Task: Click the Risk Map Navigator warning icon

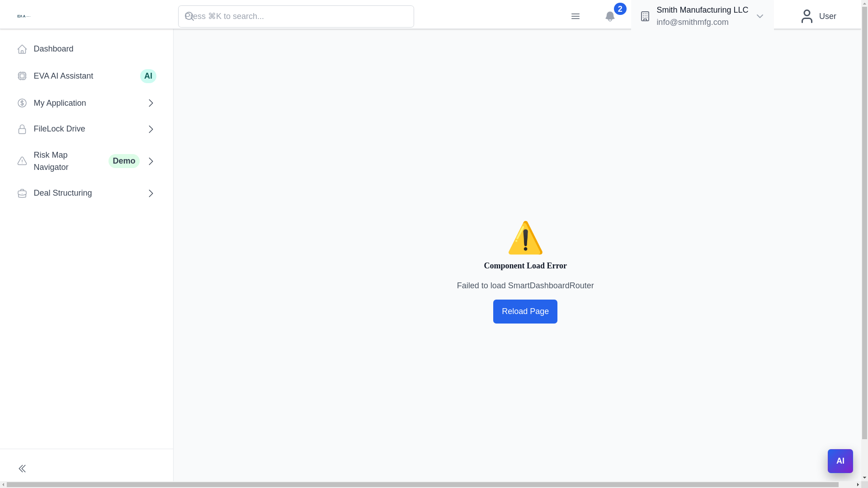Action: pyautogui.click(x=22, y=161)
